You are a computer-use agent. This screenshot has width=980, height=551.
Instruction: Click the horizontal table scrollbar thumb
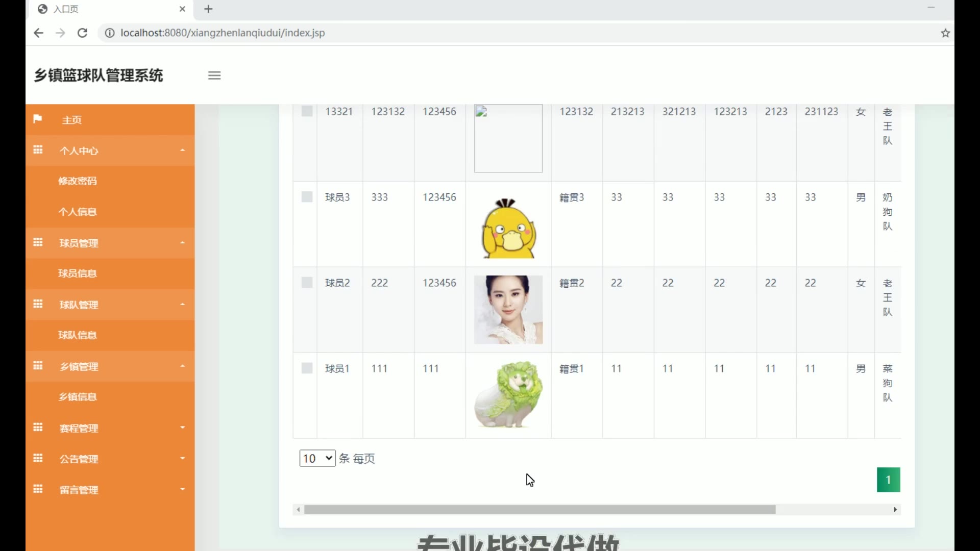(x=540, y=510)
